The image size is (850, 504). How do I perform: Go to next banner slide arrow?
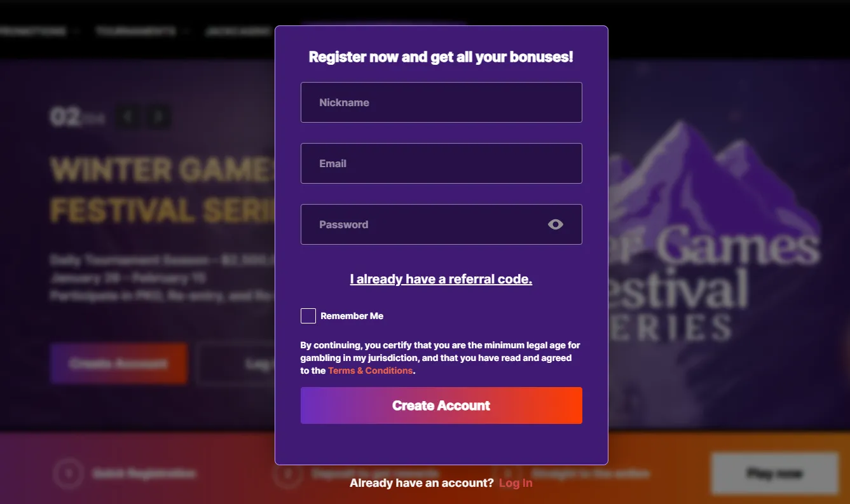[x=159, y=116]
